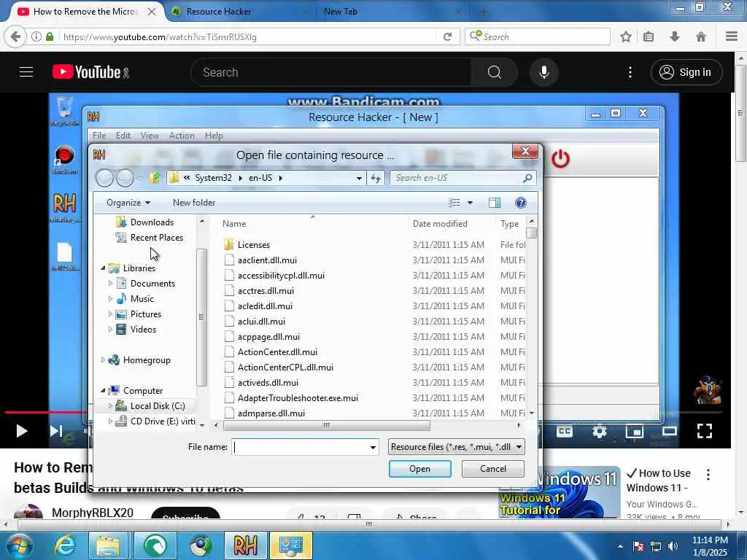The height and width of the screenshot is (560, 747).
Task: Select ActionCenter.dll.mui in the file list
Action: 277,352
